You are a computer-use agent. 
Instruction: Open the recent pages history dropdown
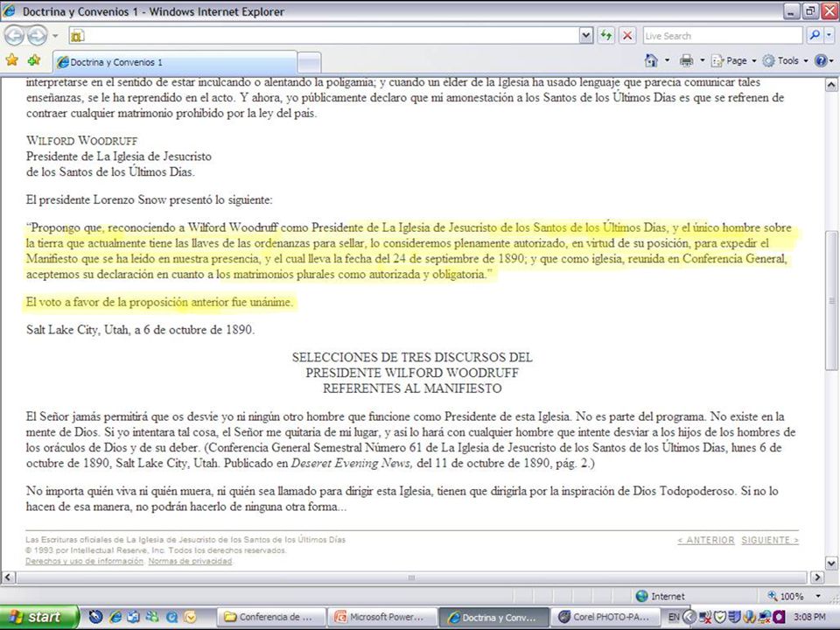point(55,37)
